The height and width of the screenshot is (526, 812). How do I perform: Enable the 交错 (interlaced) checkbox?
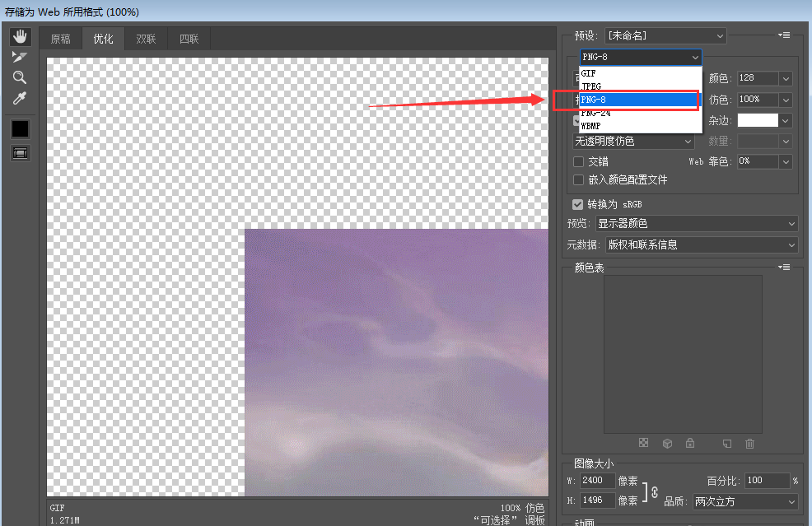click(x=577, y=161)
